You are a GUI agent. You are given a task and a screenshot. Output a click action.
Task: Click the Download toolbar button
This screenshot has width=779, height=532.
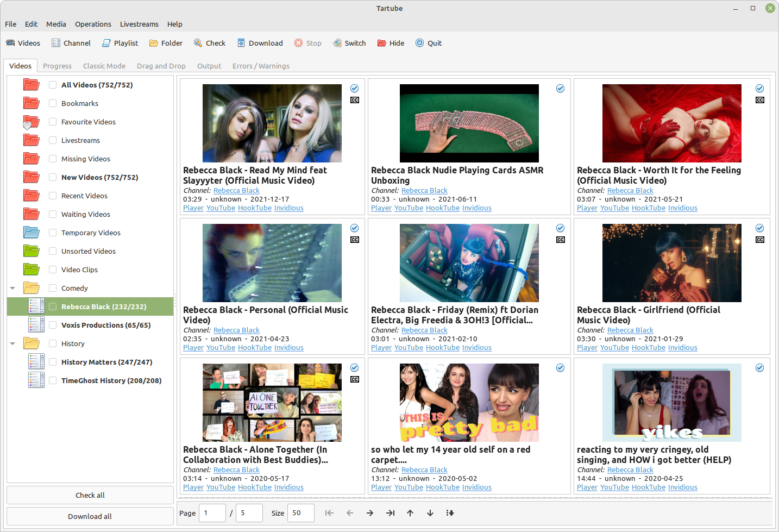point(260,43)
